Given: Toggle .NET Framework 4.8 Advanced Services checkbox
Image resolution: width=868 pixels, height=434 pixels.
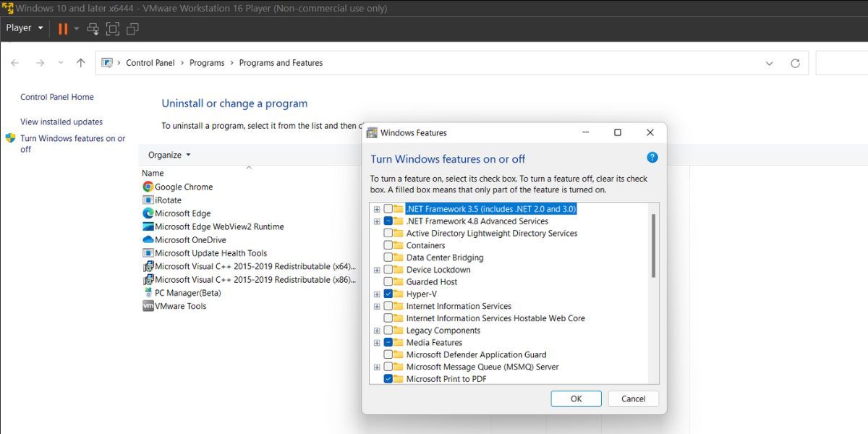Looking at the screenshot, I should 388,221.
